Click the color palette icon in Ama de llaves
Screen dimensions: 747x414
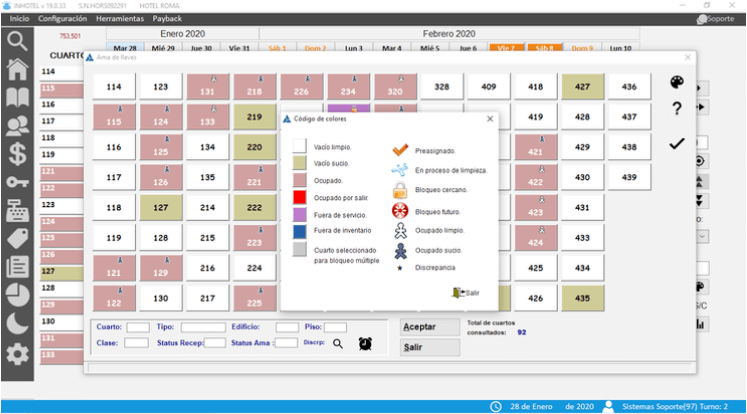click(x=676, y=83)
